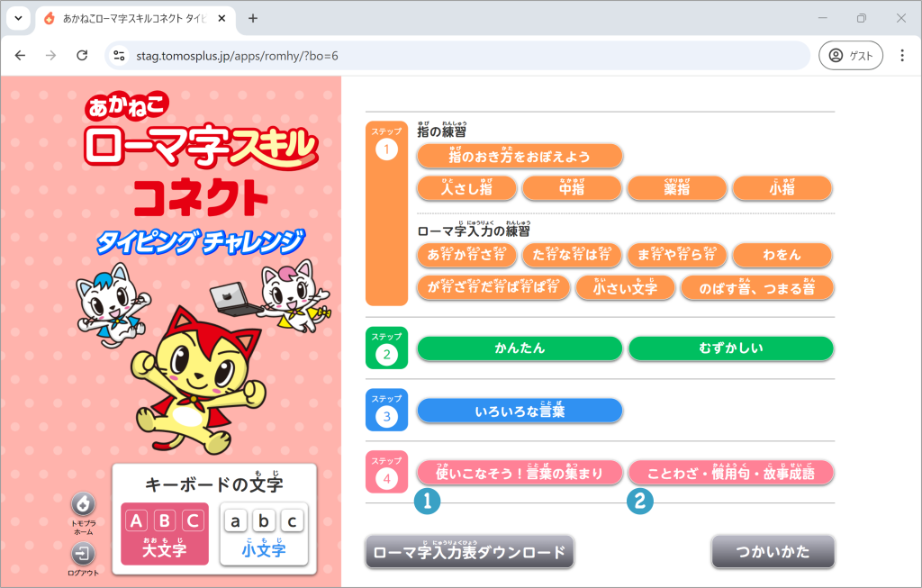Viewport: 922px width, 588px height.
Task: Start the 小指 practice
Action: pyautogui.click(x=782, y=188)
